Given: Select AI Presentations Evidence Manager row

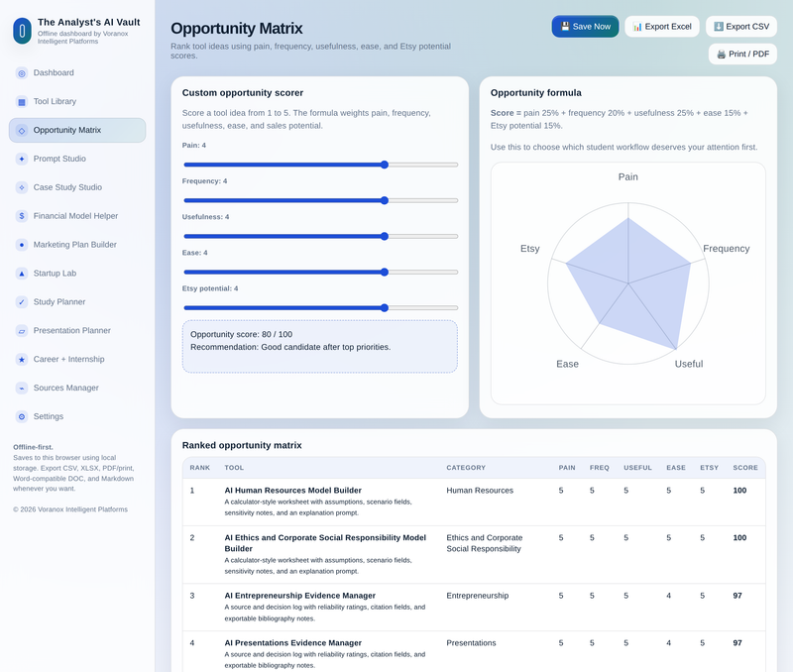Looking at the screenshot, I should point(474,652).
